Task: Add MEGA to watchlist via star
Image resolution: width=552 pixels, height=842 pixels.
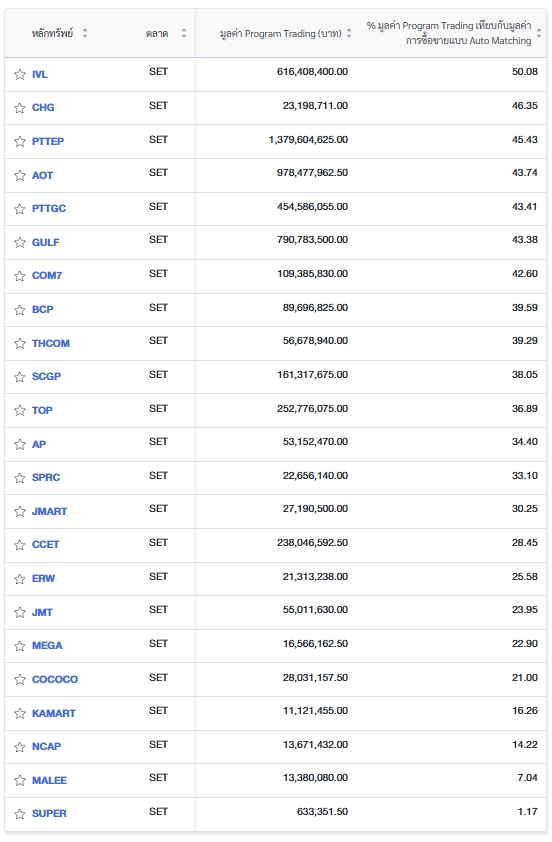Action: pyautogui.click(x=20, y=646)
